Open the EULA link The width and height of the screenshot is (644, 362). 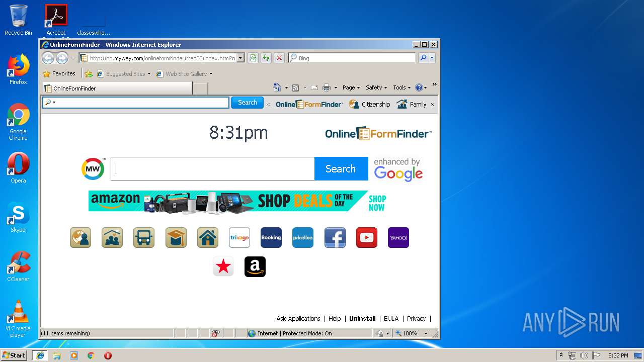point(391,319)
